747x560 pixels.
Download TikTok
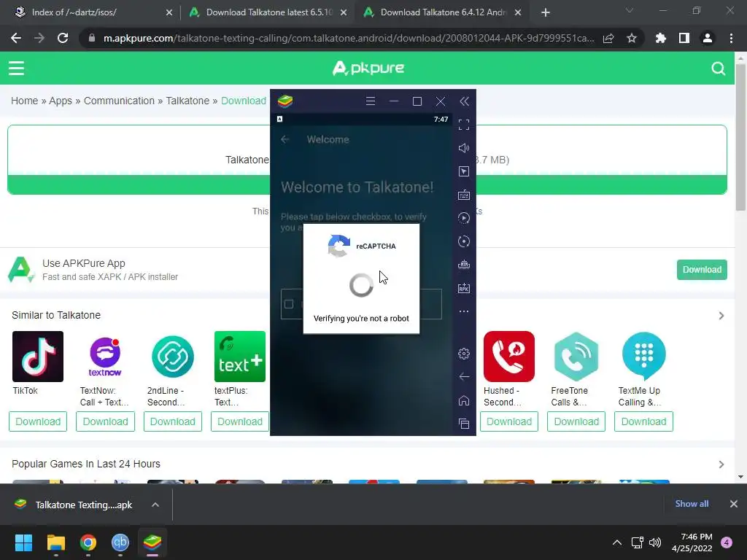[x=38, y=421]
